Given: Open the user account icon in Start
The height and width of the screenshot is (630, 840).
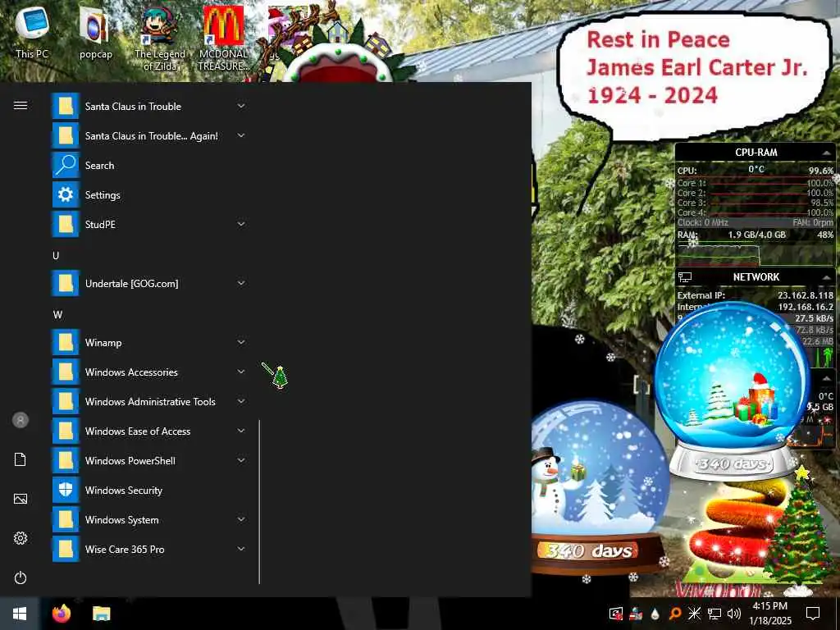Looking at the screenshot, I should pyautogui.click(x=21, y=420).
